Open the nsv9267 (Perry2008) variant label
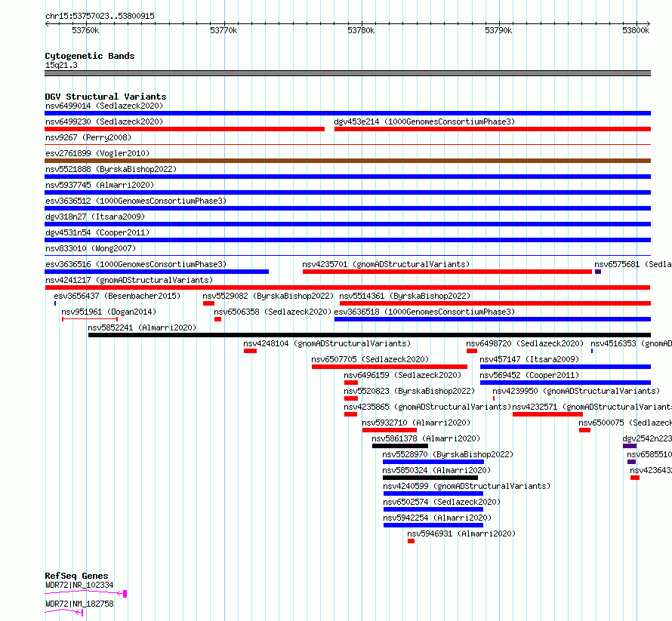This screenshot has width=672, height=621. [88, 137]
